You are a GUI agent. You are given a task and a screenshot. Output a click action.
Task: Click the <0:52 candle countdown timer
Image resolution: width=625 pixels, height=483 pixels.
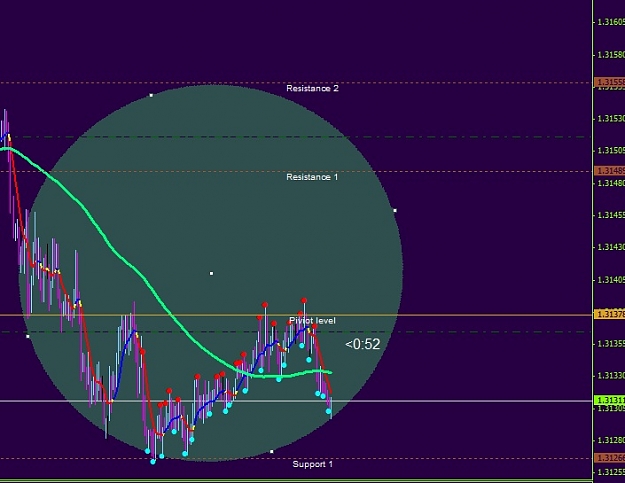[x=362, y=344]
